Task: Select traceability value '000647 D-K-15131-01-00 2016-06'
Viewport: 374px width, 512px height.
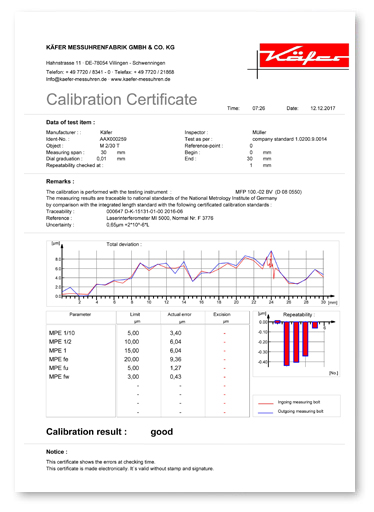Action: tap(144, 212)
